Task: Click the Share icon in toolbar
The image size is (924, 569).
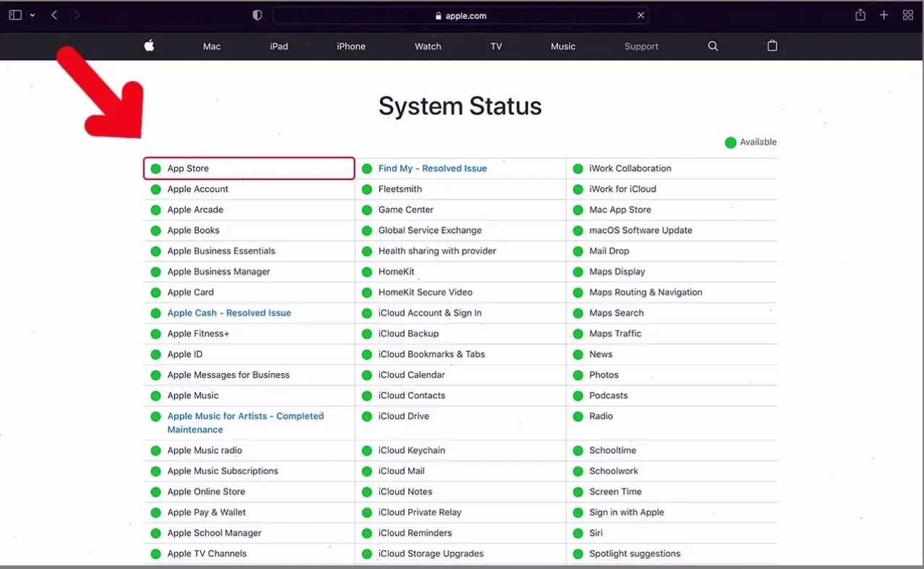Action: coord(860,15)
